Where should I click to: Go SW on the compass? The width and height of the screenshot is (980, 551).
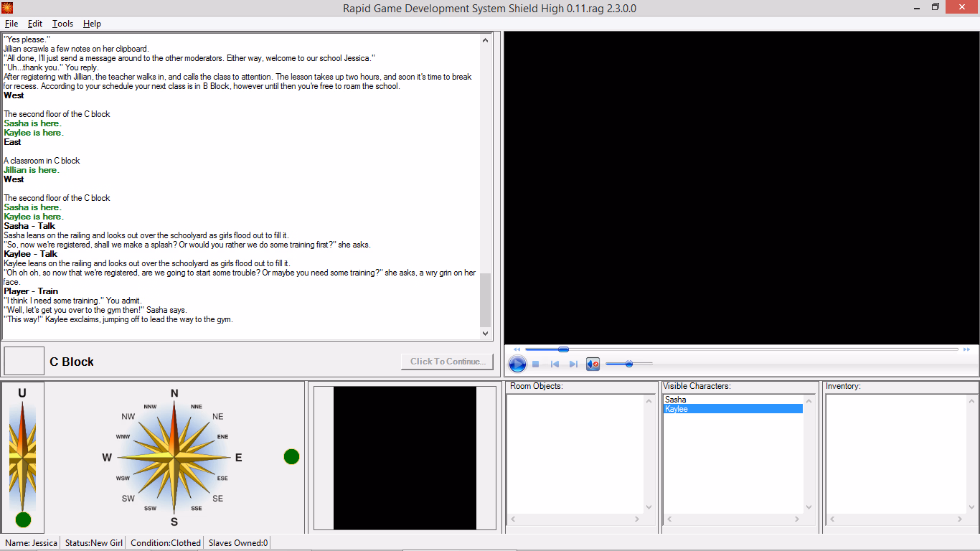coord(128,499)
